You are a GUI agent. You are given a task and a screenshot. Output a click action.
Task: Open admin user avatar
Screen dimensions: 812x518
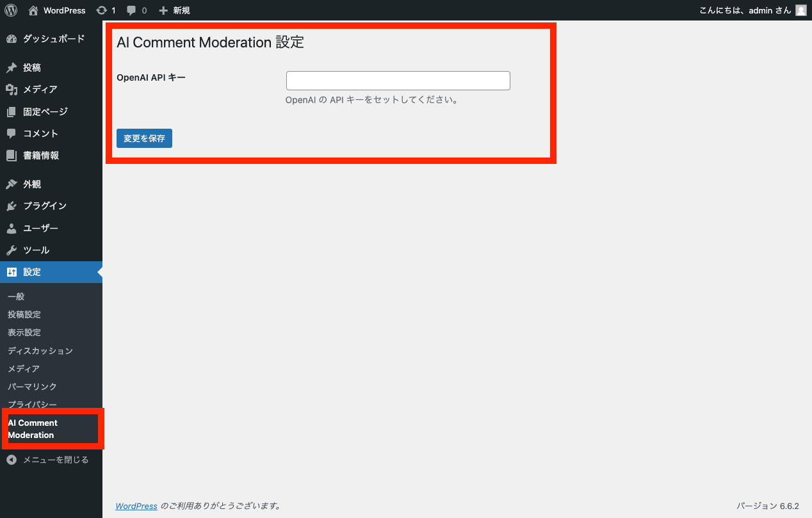tap(800, 10)
